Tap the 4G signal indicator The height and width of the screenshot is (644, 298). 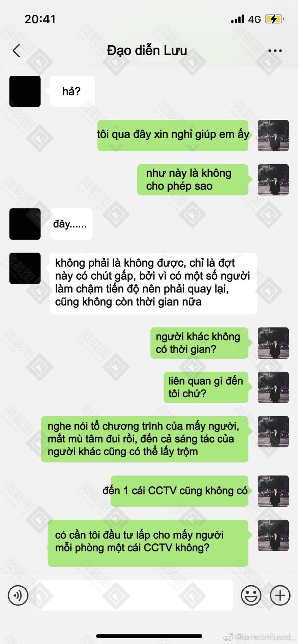(255, 19)
